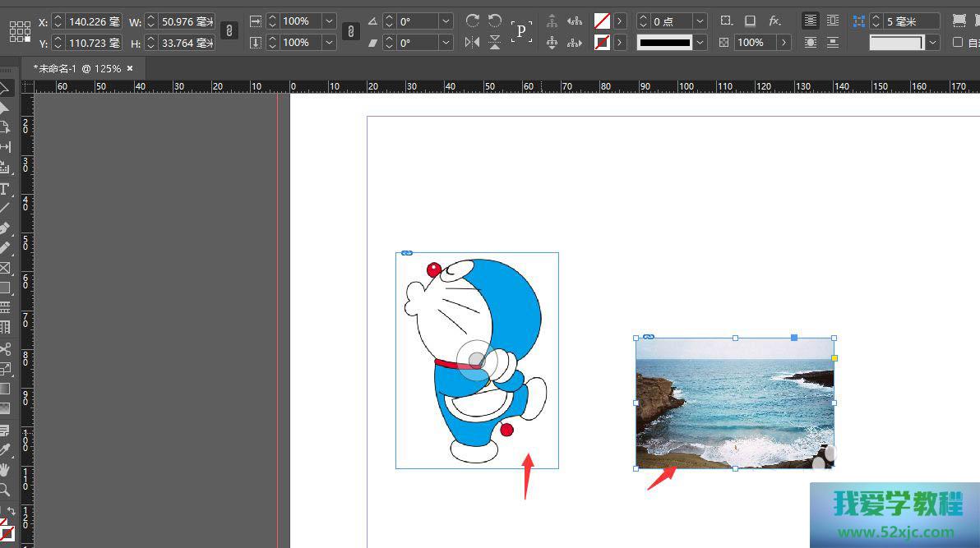Toggle constrain proportions for width and height
This screenshot has height=548, width=980.
[x=230, y=31]
